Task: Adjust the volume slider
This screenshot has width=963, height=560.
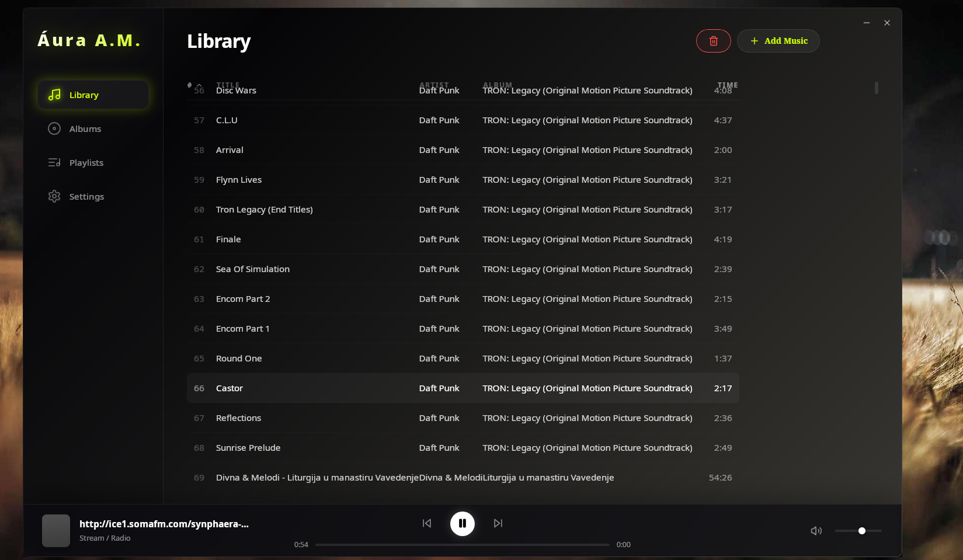Action: click(x=861, y=531)
